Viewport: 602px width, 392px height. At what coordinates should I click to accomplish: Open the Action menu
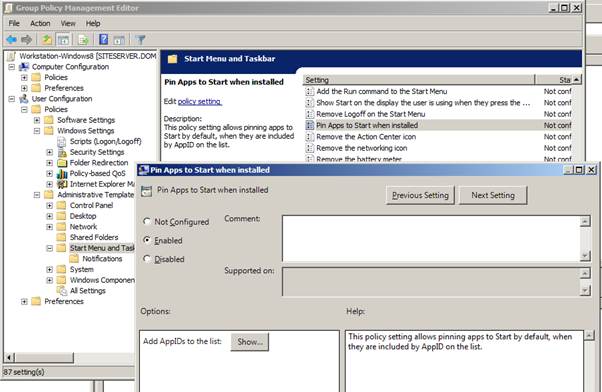(x=40, y=23)
